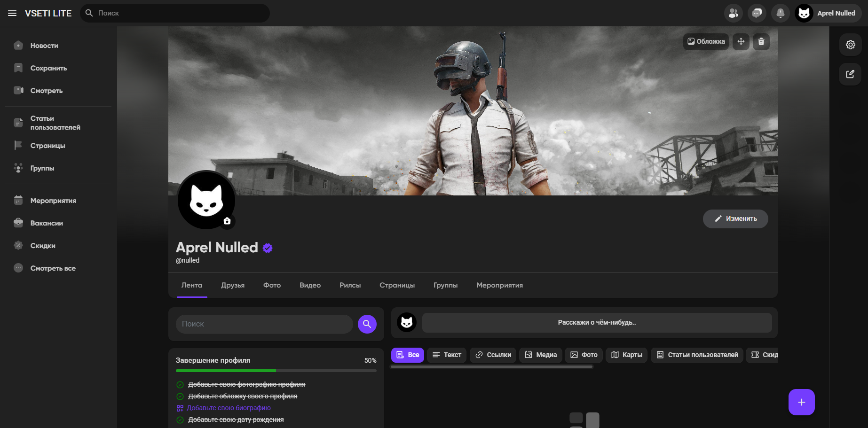This screenshot has width=868, height=428.
Task: Change avatar via camera icon
Action: coord(227,221)
